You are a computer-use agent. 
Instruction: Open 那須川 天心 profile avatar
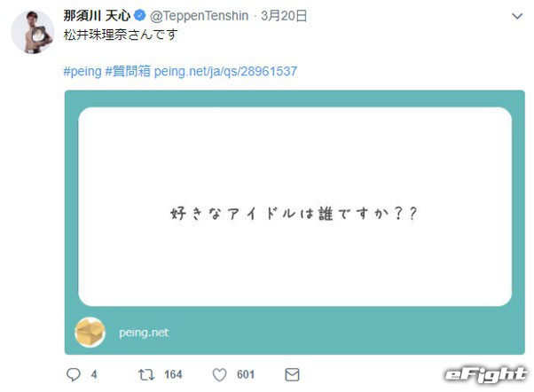coord(32,32)
